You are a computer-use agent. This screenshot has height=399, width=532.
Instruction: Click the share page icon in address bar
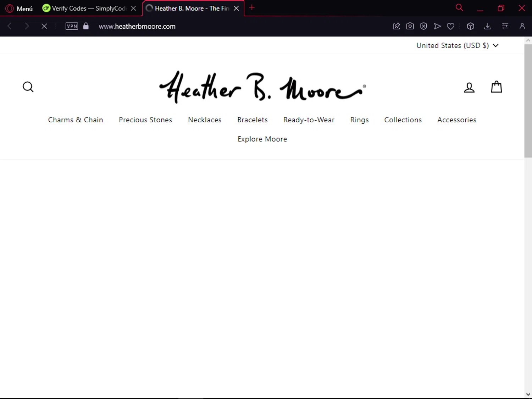tap(397, 26)
